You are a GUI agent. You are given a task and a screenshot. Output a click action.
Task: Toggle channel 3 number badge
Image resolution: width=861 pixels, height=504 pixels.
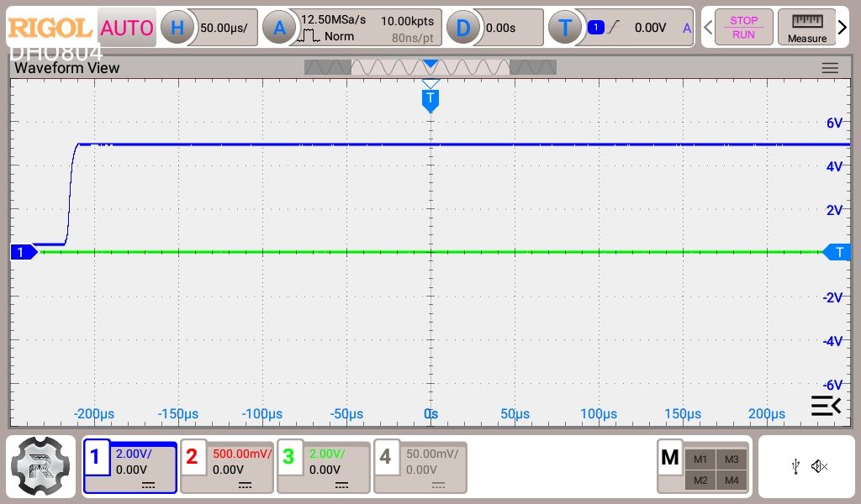coord(289,456)
